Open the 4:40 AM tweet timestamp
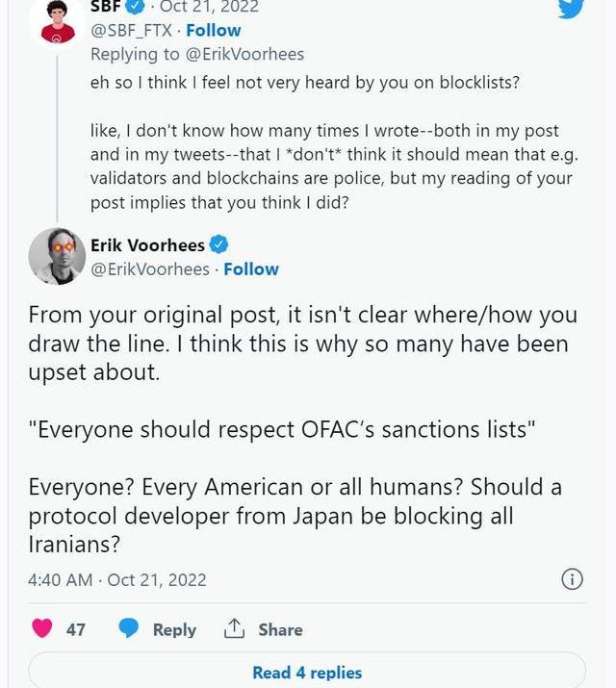Image resolution: width=616 pixels, height=688 pixels. click(x=61, y=579)
